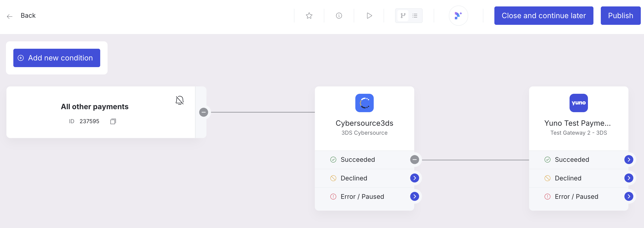Screen dimensions: 644x228
Task: Open the AI assistant sparkle icon
Action: [x=458, y=15]
